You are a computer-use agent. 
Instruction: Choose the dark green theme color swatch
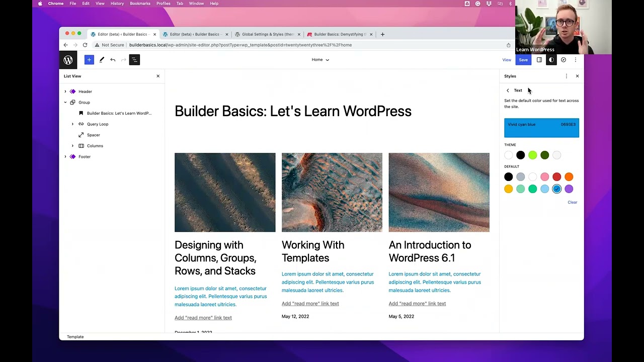pos(544,155)
